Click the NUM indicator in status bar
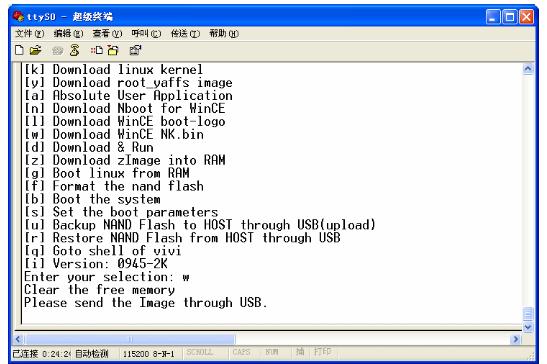The width and height of the screenshot is (547, 364). tap(272, 352)
